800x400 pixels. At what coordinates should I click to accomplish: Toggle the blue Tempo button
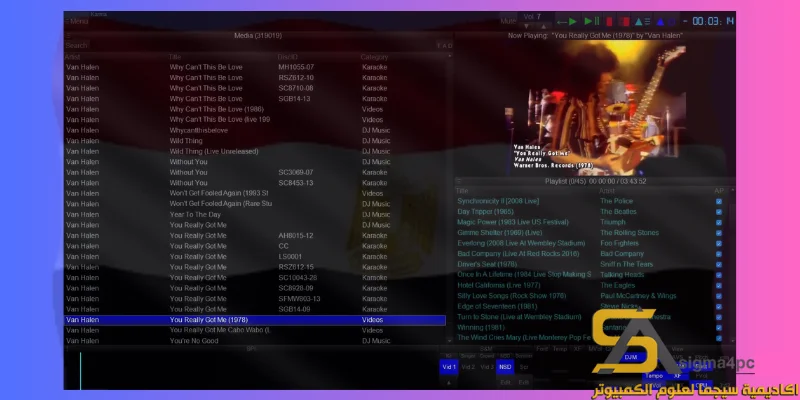pos(654,376)
